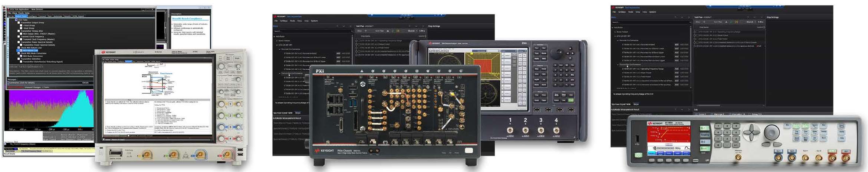Open the Tools menu in ECU Test Application

click(x=21, y=13)
